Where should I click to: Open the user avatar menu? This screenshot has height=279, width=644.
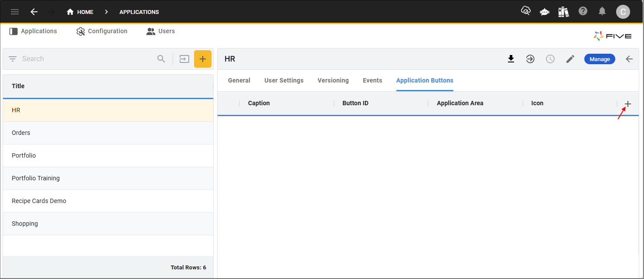[623, 12]
